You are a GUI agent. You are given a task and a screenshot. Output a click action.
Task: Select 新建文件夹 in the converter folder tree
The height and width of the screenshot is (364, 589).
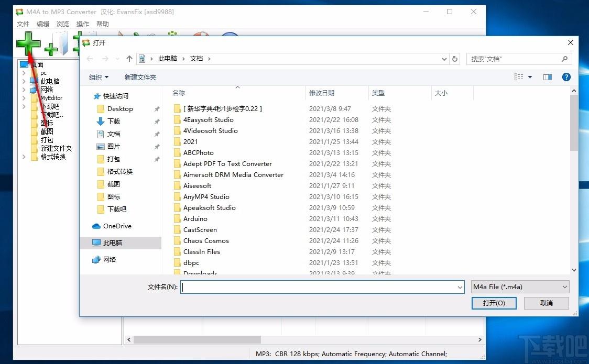click(56, 148)
